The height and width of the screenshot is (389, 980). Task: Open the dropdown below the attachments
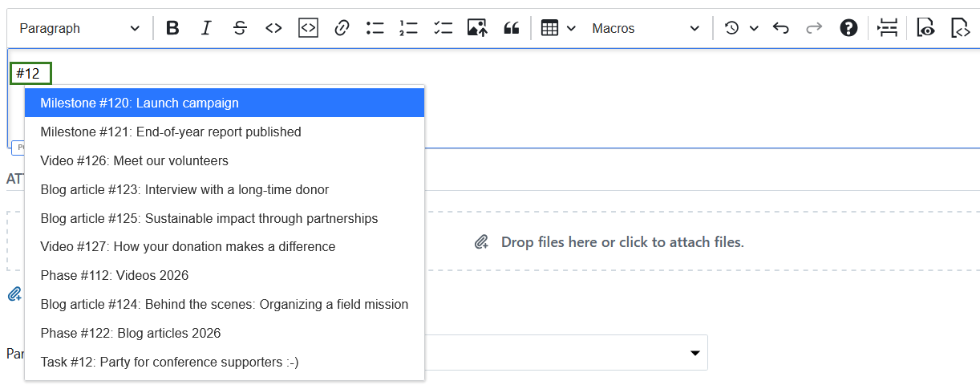[x=566, y=353]
